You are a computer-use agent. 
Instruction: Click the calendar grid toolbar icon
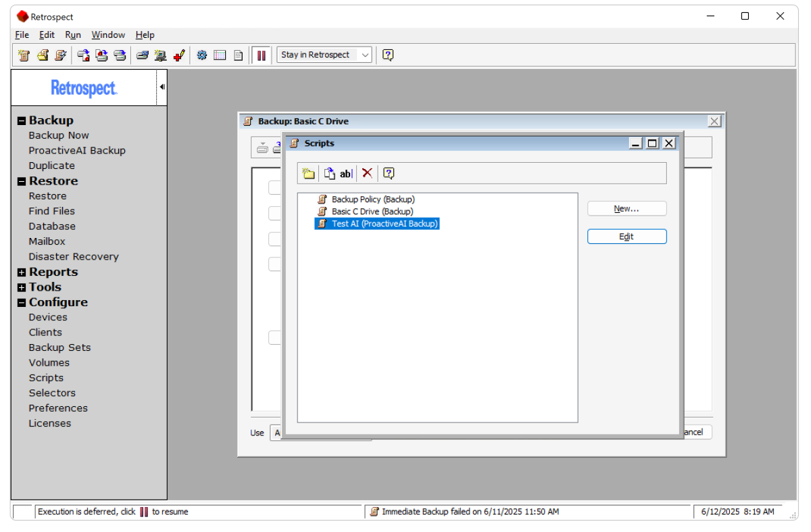point(220,55)
